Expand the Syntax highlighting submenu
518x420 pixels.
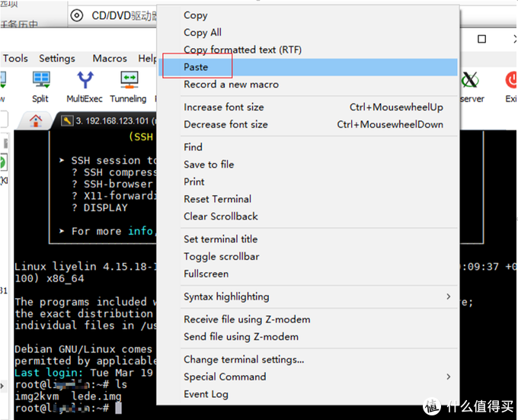[308, 297]
